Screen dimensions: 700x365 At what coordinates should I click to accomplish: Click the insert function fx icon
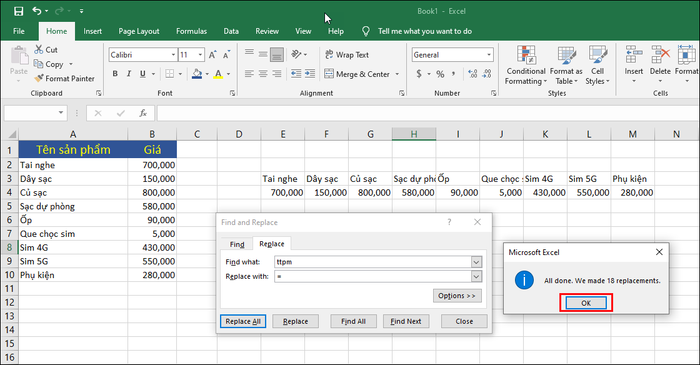(x=143, y=113)
